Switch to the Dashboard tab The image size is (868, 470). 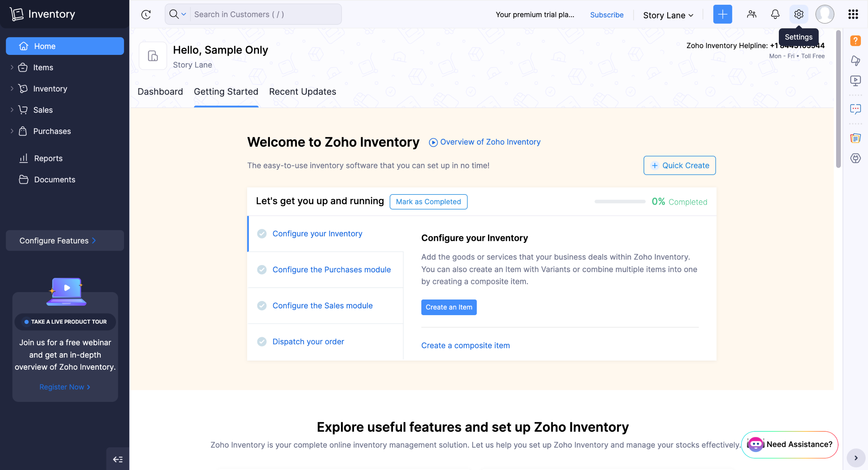[x=160, y=91]
